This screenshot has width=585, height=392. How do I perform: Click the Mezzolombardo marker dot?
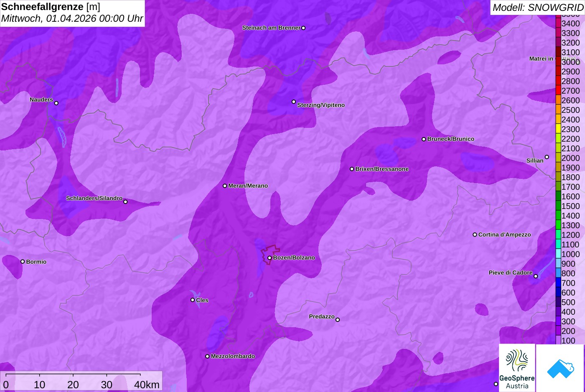click(x=207, y=356)
